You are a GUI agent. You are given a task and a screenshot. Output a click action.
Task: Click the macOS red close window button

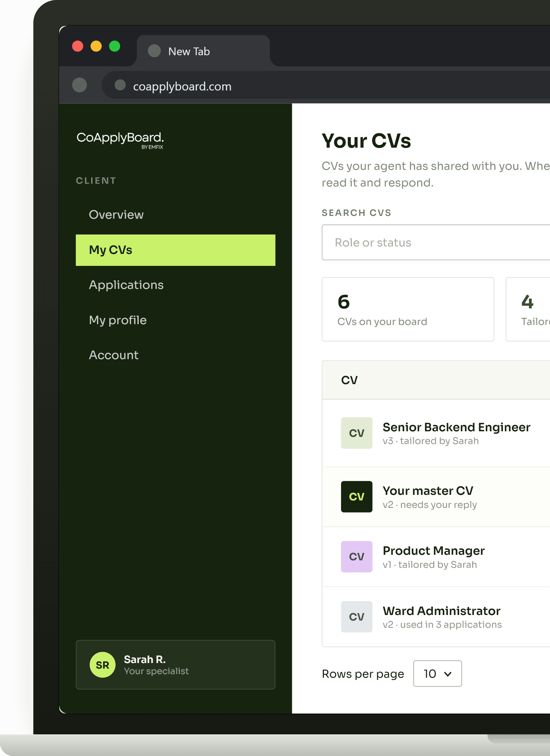click(78, 46)
